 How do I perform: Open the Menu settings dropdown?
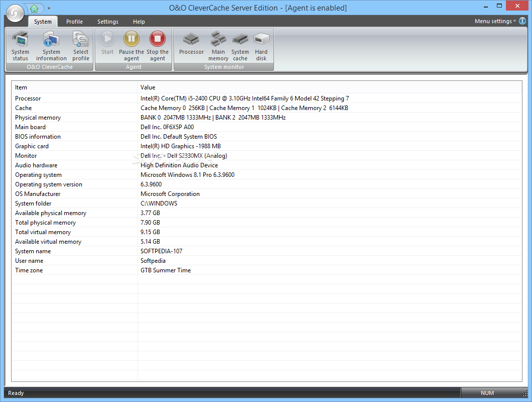pos(495,21)
